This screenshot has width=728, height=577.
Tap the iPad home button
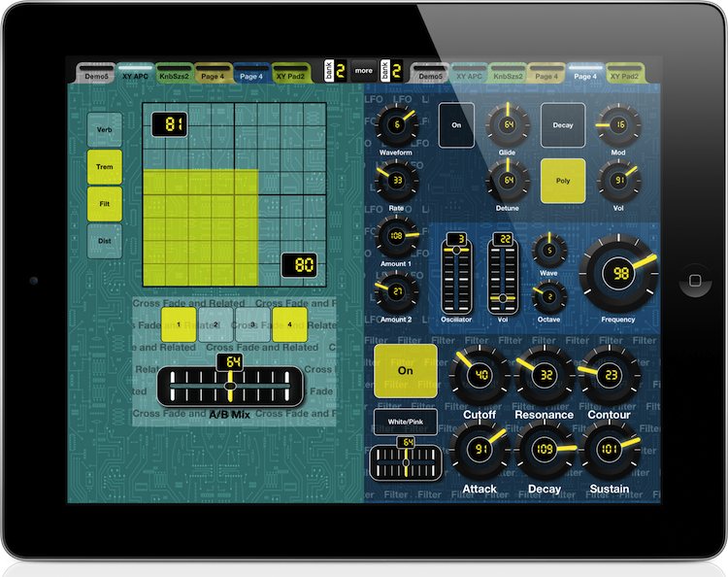[695, 281]
